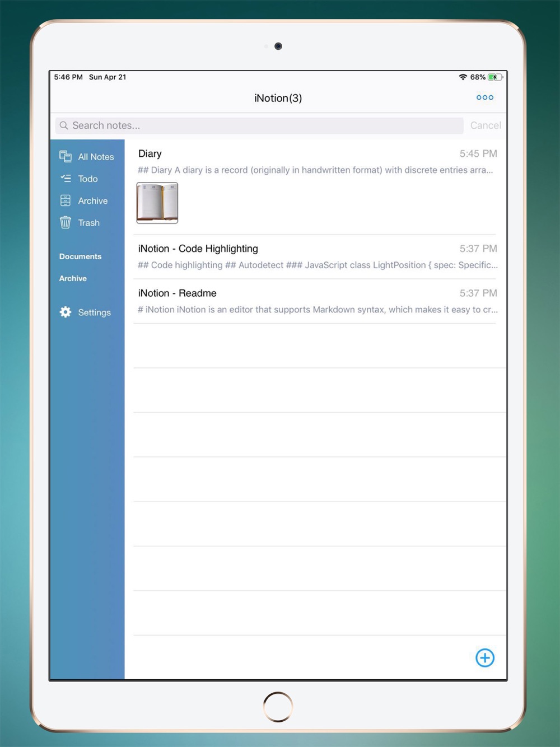The width and height of the screenshot is (560, 747).
Task: Open the three-dot more options menu
Action: click(x=485, y=97)
